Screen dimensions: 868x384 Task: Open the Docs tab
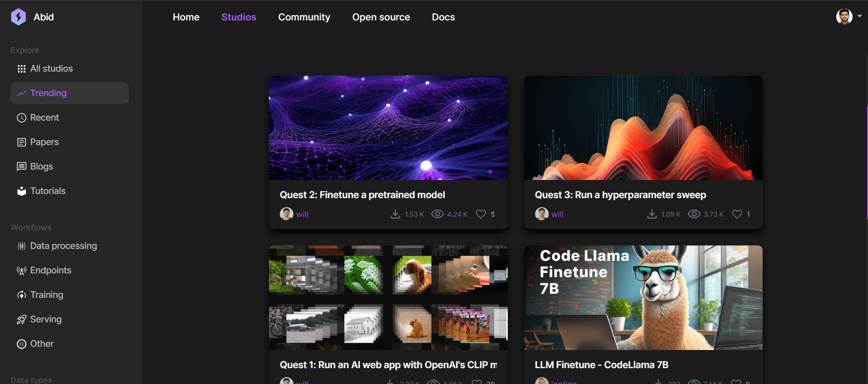point(443,17)
